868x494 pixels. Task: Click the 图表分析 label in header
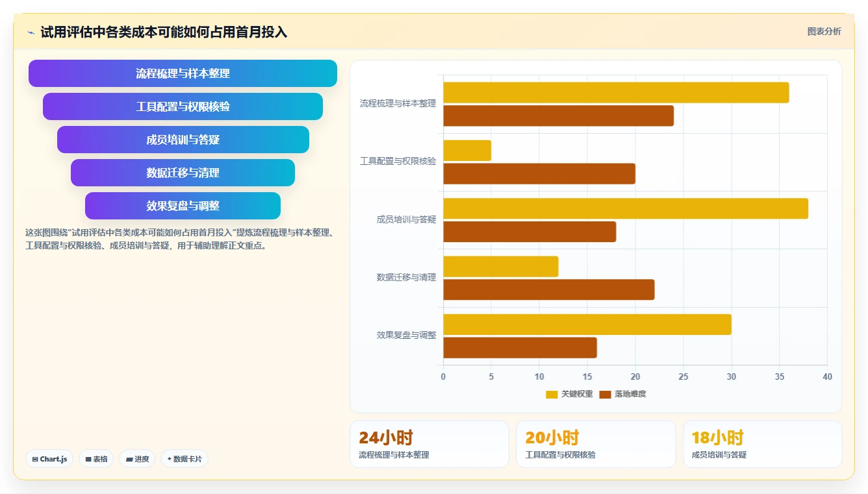[824, 31]
